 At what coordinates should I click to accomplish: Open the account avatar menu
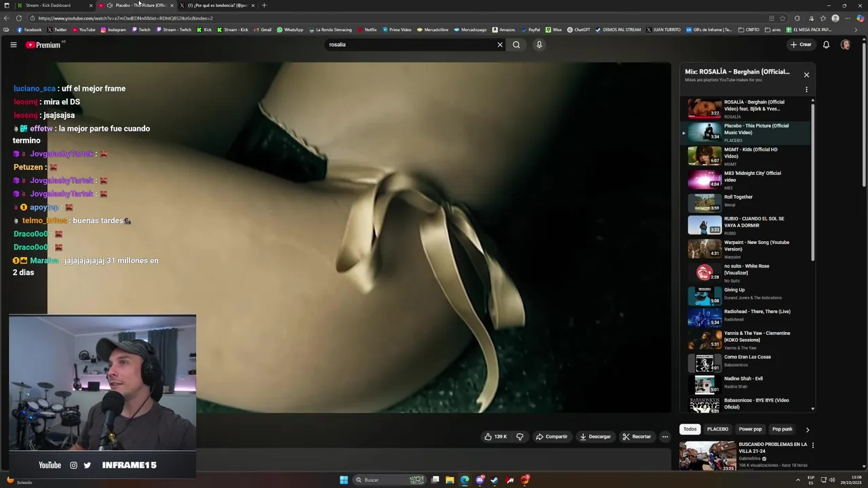pos(846,45)
